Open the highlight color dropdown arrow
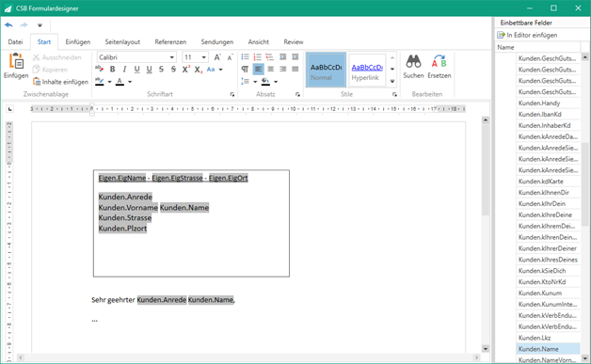 (110, 82)
